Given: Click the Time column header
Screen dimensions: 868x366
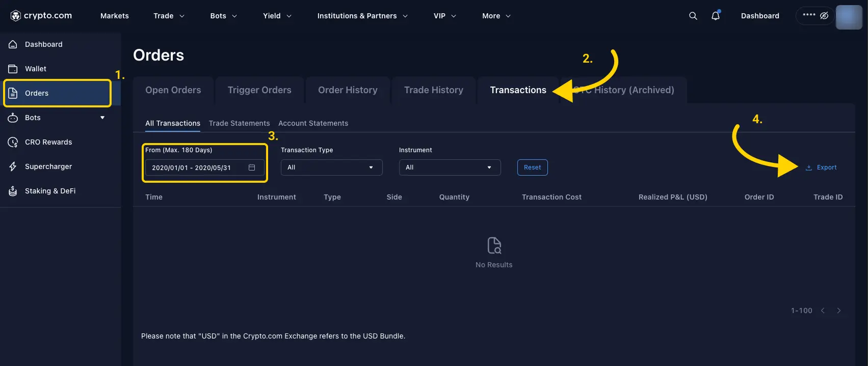Looking at the screenshot, I should (x=154, y=197).
